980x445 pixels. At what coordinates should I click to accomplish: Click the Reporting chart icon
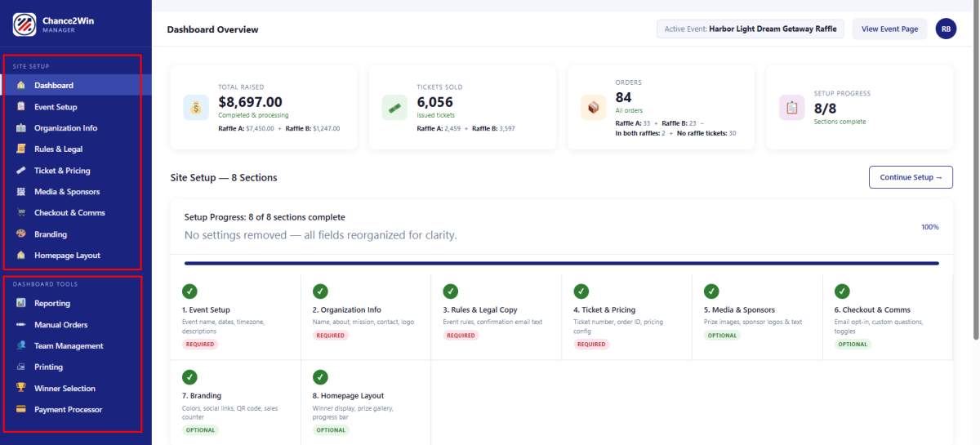tap(20, 304)
